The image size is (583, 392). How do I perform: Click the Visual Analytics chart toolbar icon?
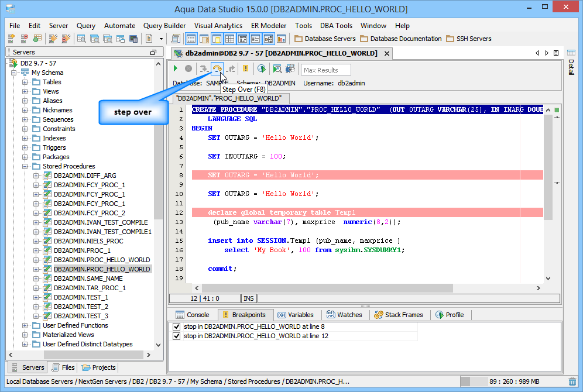point(281,39)
